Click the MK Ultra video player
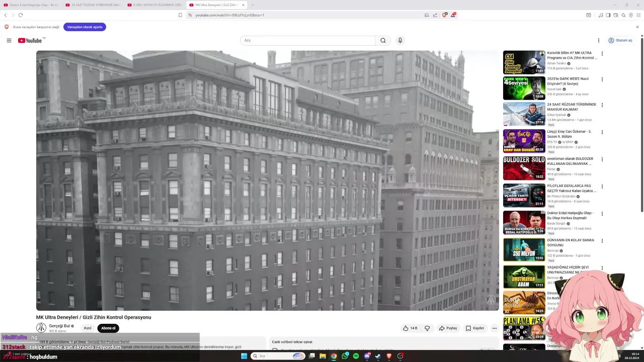 267,180
